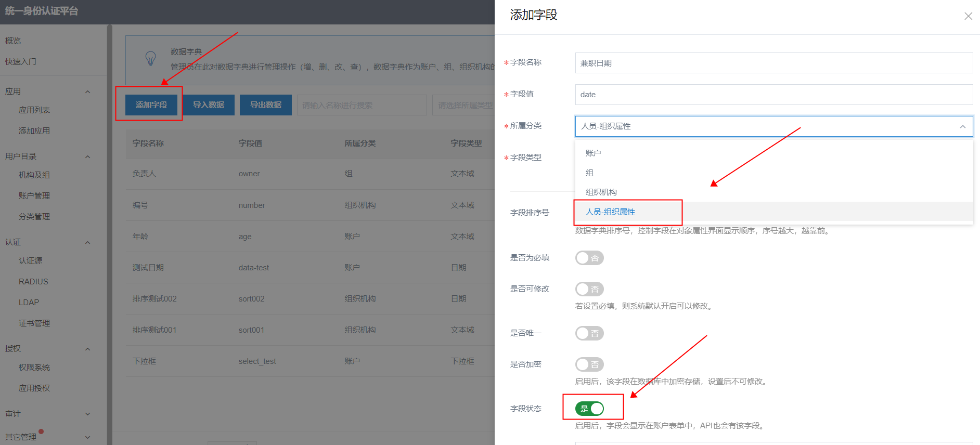Enable the 是否可修改 switch
Screen dimensions: 980x445
[x=589, y=289]
